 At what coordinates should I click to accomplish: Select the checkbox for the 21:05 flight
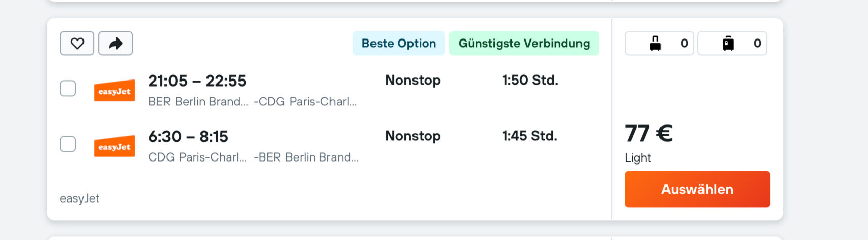tap(68, 89)
